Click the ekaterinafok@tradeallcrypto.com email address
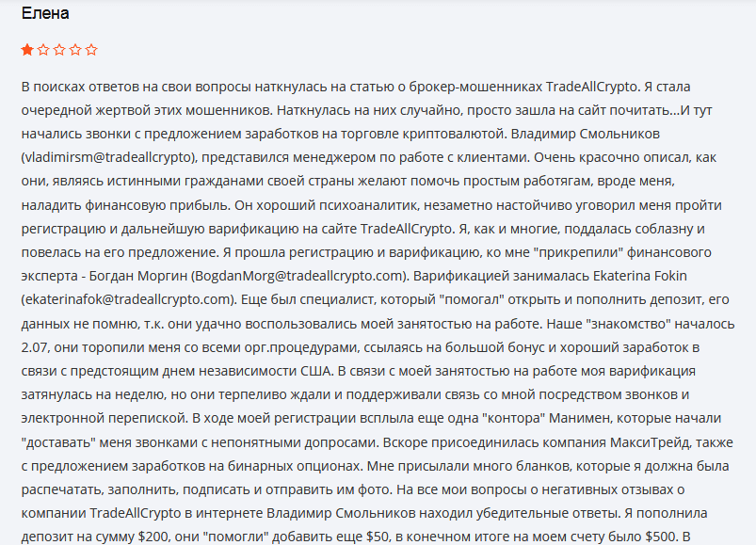 tap(127, 299)
